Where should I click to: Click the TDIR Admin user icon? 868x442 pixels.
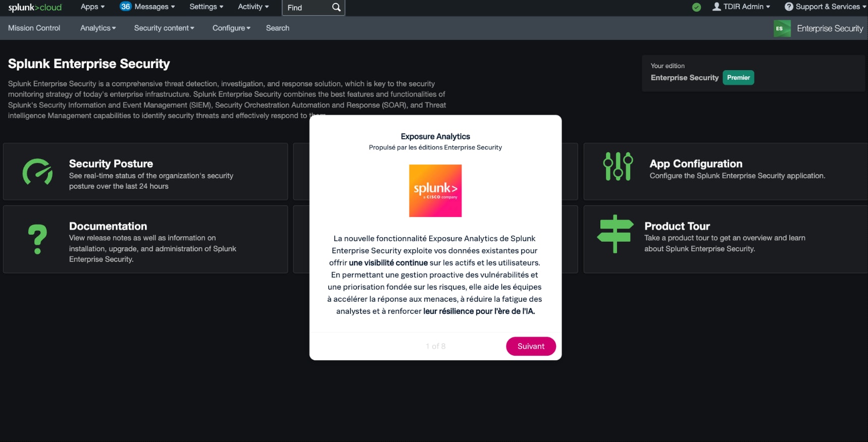[717, 7]
